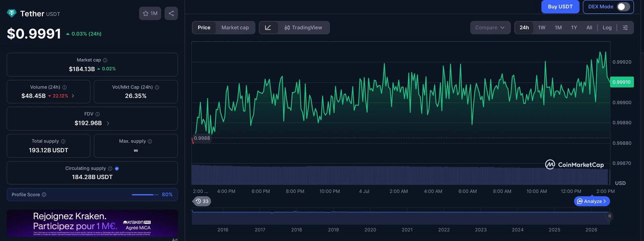Switch to TradingView chart mode
Screen dimensions: 644x241
[303, 27]
